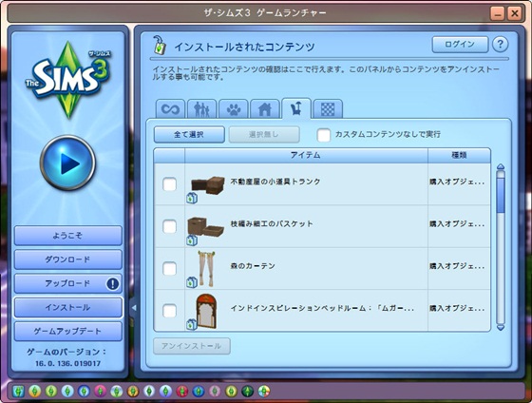
Task: Click the list scroll down arrow
Action: pos(501,327)
